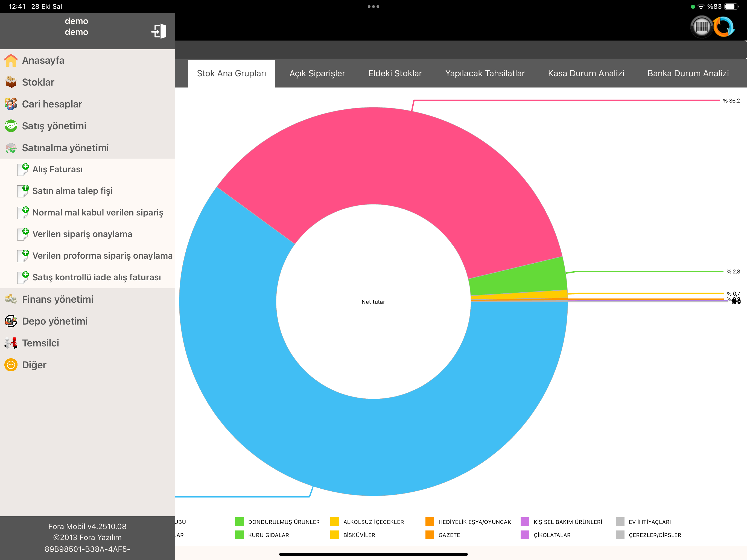Switch to the Kasa Durum Analizi tab
The height and width of the screenshot is (560, 747).
click(586, 73)
